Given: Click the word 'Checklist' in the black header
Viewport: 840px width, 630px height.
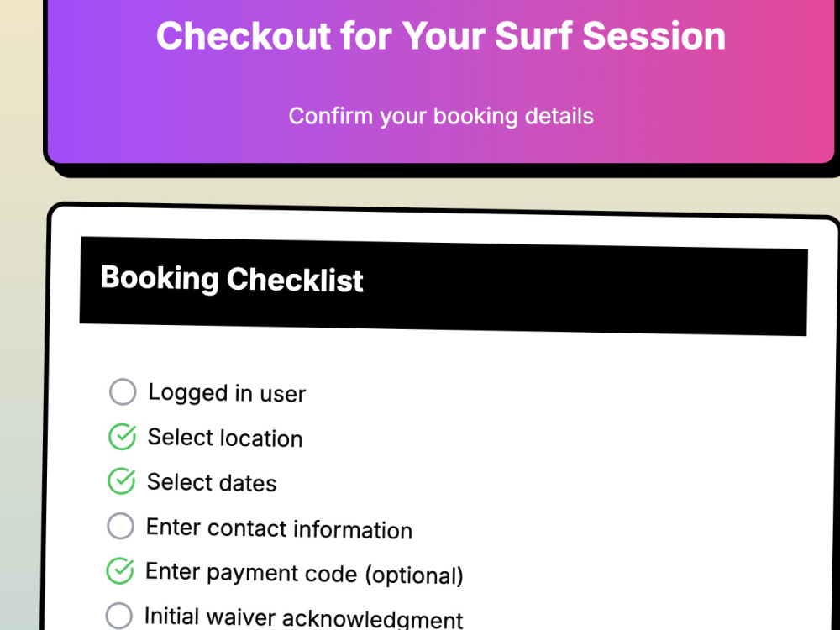Looking at the screenshot, I should (x=295, y=281).
